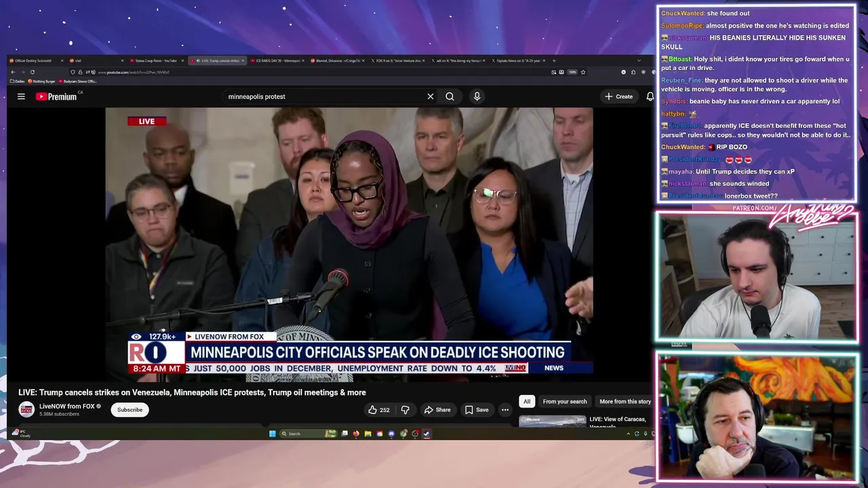Image resolution: width=868 pixels, height=488 pixels.
Task: Open a new browser tab
Action: pos(554,60)
